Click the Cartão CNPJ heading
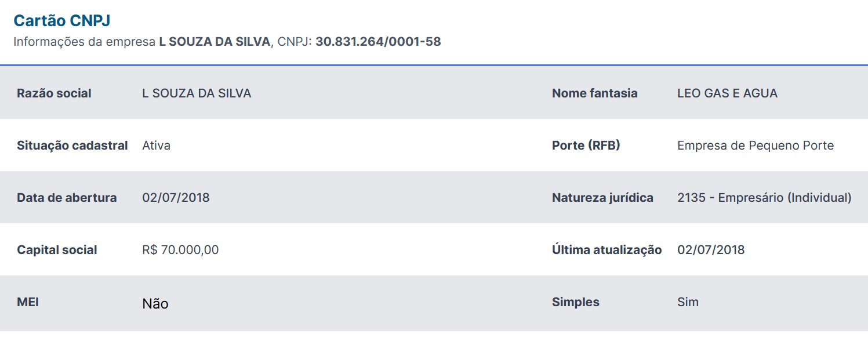The width and height of the screenshot is (868, 341). tap(62, 21)
